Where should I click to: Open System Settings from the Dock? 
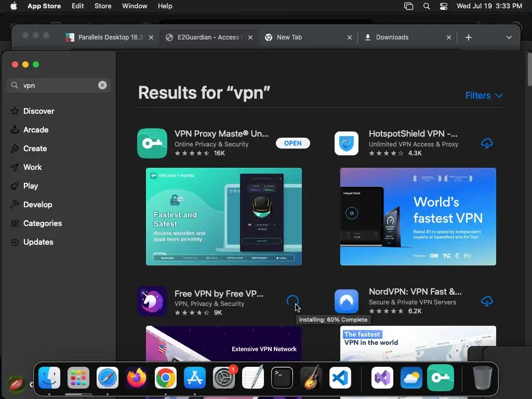224,378
